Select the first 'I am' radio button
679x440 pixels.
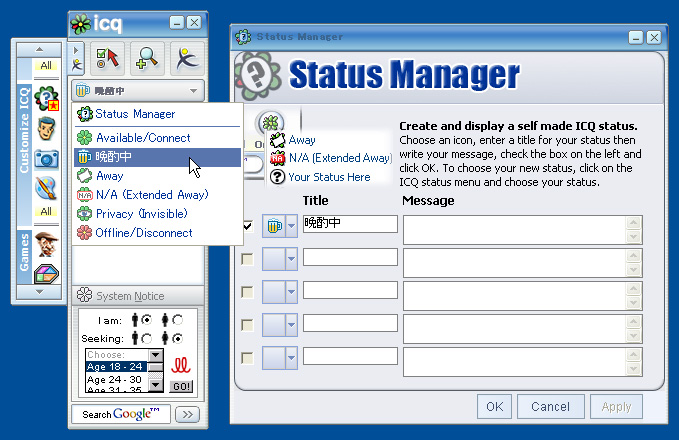tap(147, 320)
